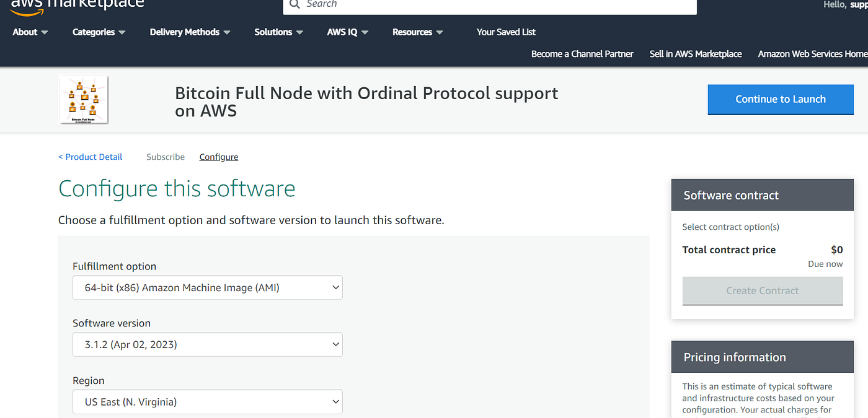Go to Your Saved List

[506, 32]
